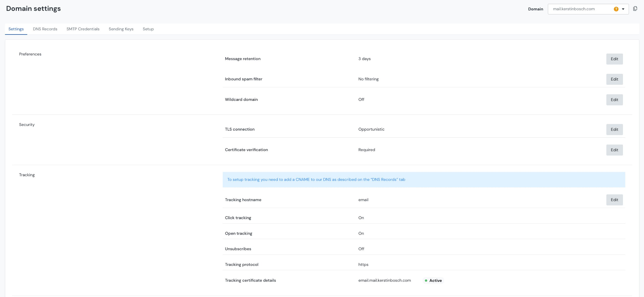Edit the Tracking hostname
Screen dimensions: 644x297
click(x=614, y=200)
